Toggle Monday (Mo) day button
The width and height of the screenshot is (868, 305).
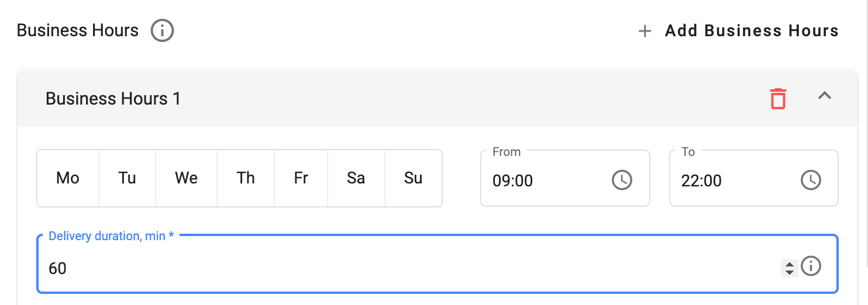tap(68, 178)
